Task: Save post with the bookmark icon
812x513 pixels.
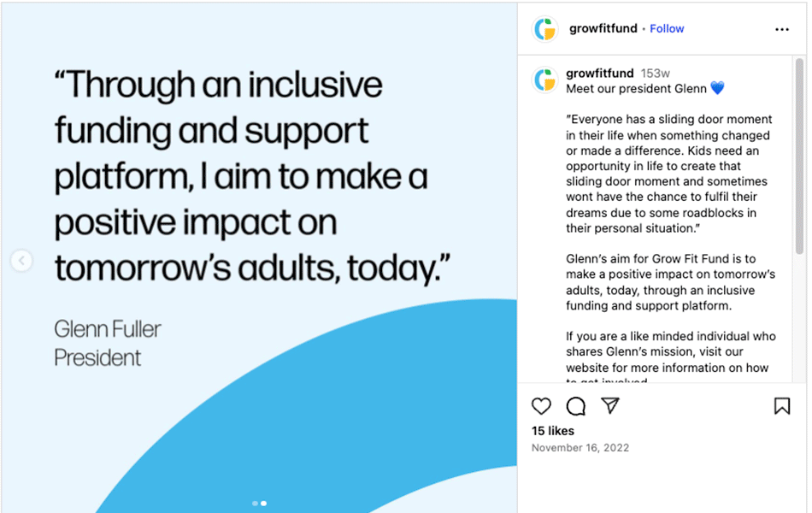Action: 781,406
